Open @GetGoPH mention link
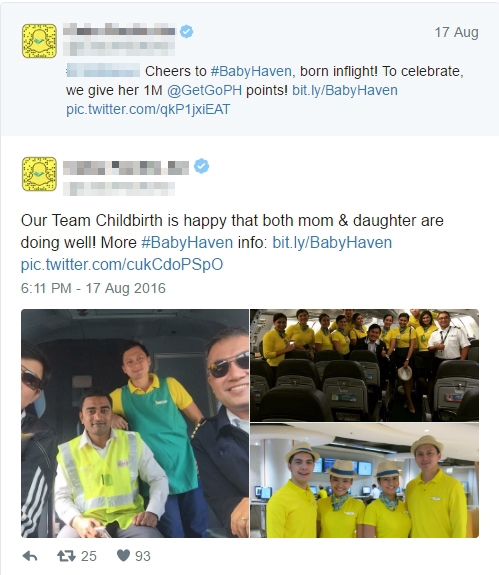This screenshot has height=575, width=499. coord(204,90)
